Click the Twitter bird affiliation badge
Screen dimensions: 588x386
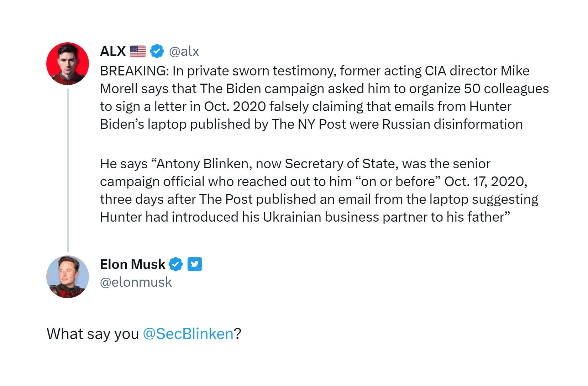coord(194,264)
